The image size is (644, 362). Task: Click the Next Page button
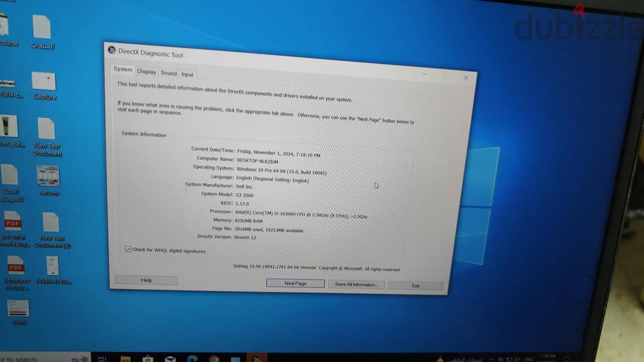tap(295, 284)
